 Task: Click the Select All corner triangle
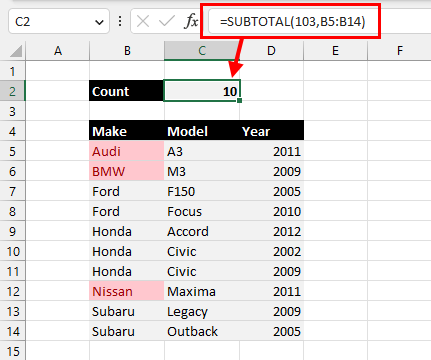pyautogui.click(x=16, y=51)
